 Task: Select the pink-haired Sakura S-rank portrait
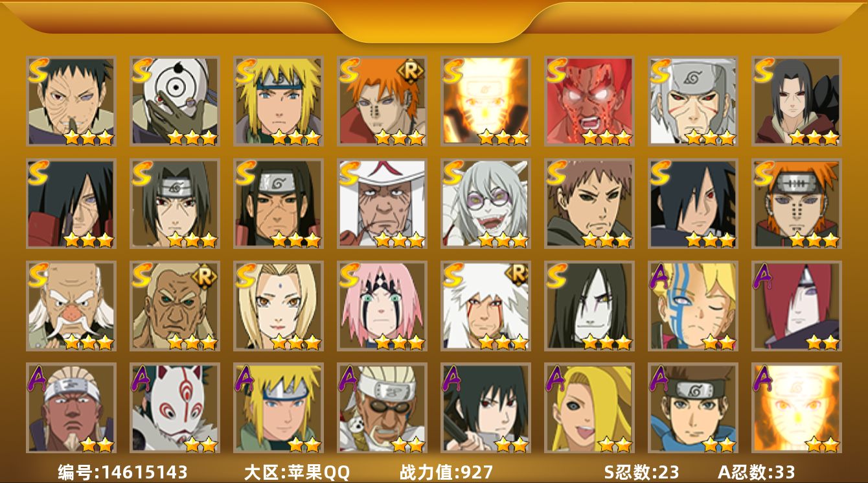[382, 305]
